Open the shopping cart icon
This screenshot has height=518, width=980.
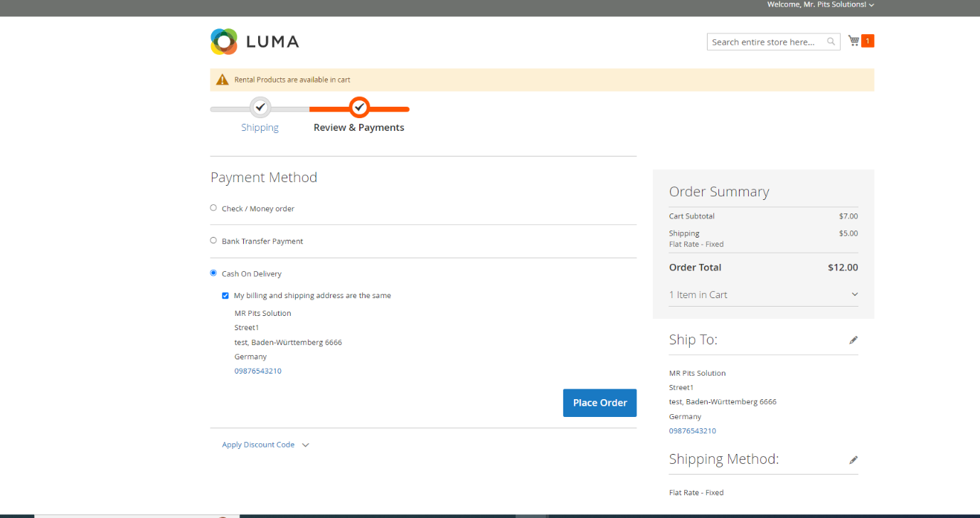click(x=853, y=41)
